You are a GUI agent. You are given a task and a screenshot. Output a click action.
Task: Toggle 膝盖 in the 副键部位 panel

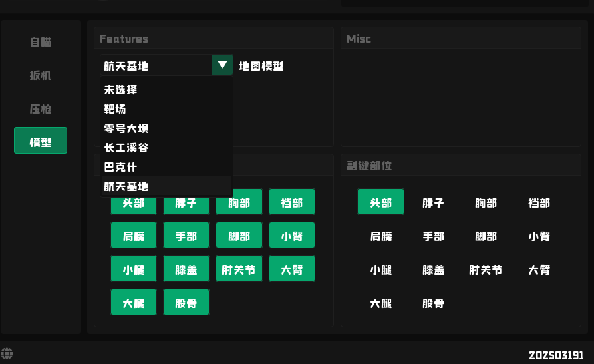tap(434, 270)
